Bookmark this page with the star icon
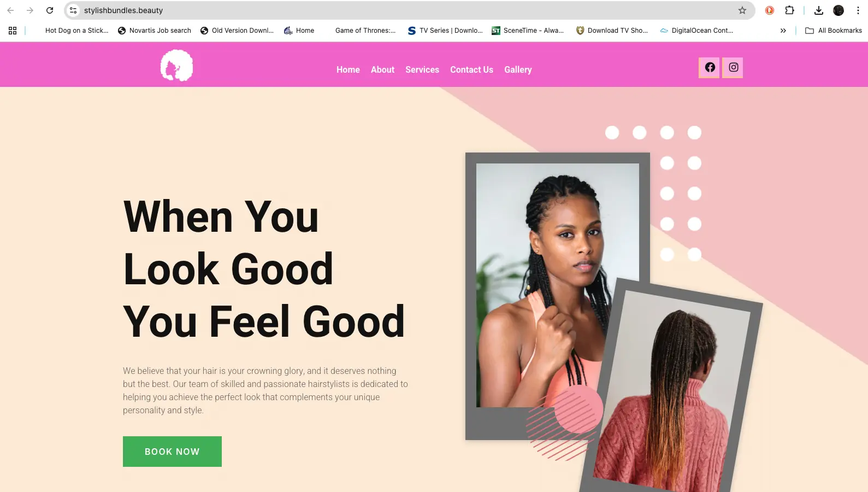This screenshot has height=492, width=868. (742, 10)
